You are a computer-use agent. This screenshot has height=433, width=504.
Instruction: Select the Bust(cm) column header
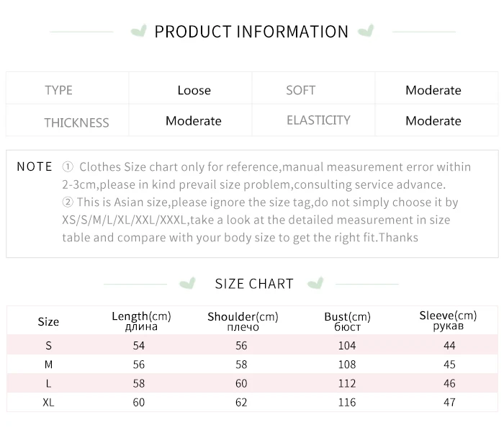tap(348, 321)
